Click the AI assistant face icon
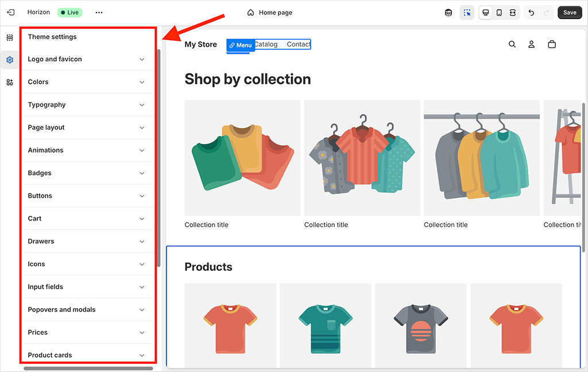The width and height of the screenshot is (588, 372). pyautogui.click(x=448, y=13)
